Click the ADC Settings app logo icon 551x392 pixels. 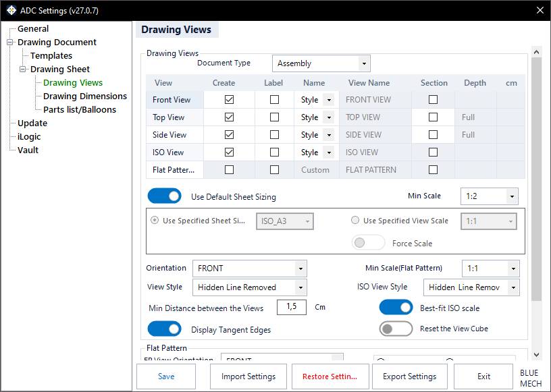tap(11, 11)
